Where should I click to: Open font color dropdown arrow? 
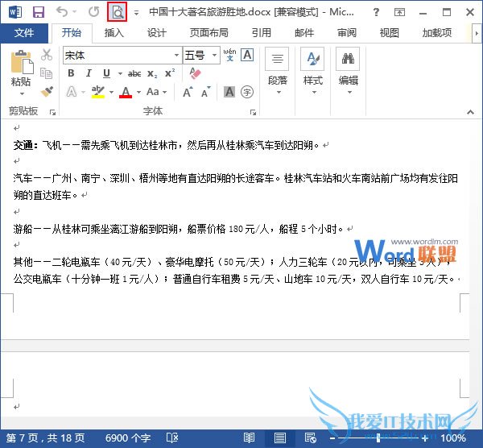(138, 92)
